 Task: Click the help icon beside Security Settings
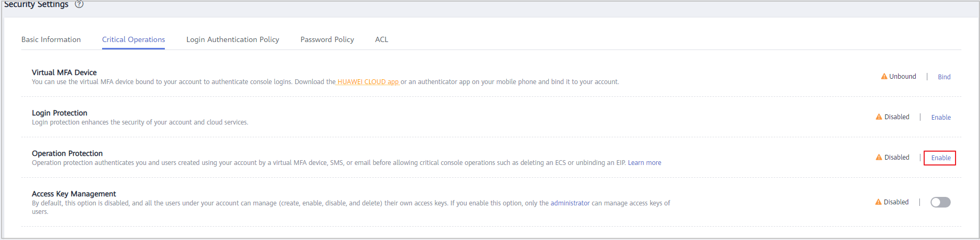click(x=79, y=4)
